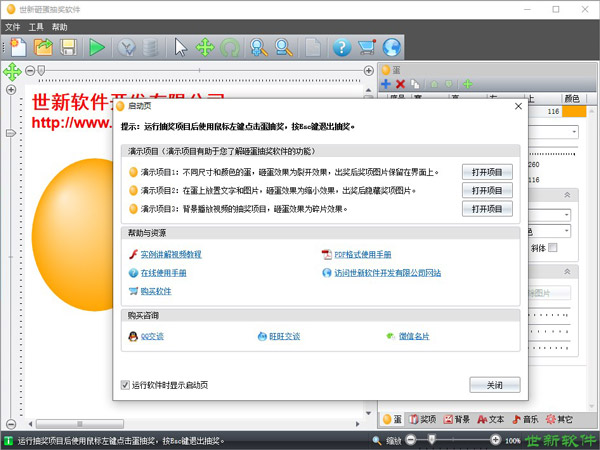This screenshot has height=450, width=600.
Task: Toggle the 斜体 italic checkbox
Action: pyautogui.click(x=553, y=248)
